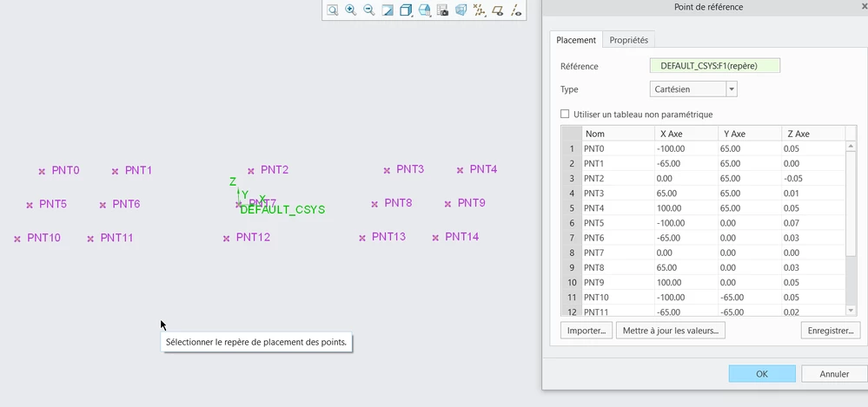Click the points table scrollbar thumb

point(851,203)
